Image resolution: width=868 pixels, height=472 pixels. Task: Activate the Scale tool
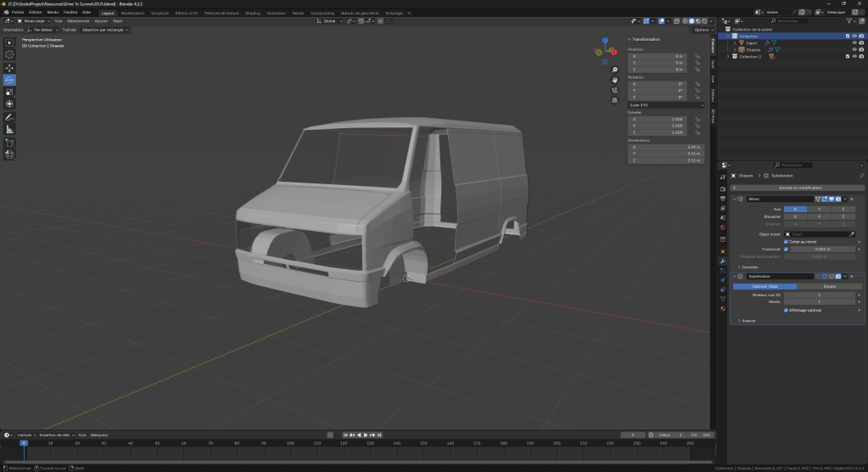click(10, 92)
